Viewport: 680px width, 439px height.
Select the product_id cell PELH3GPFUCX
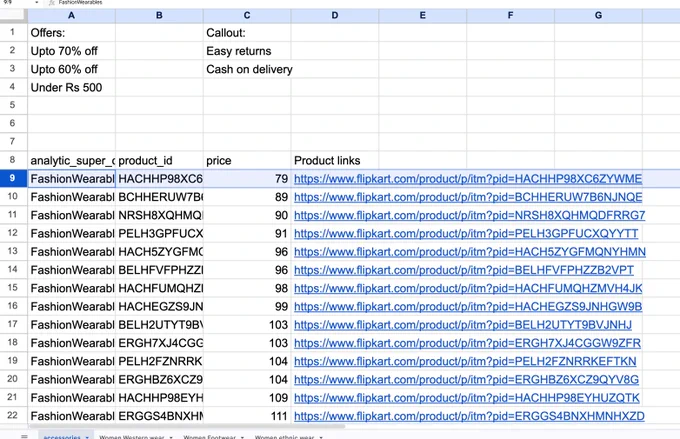click(x=159, y=233)
